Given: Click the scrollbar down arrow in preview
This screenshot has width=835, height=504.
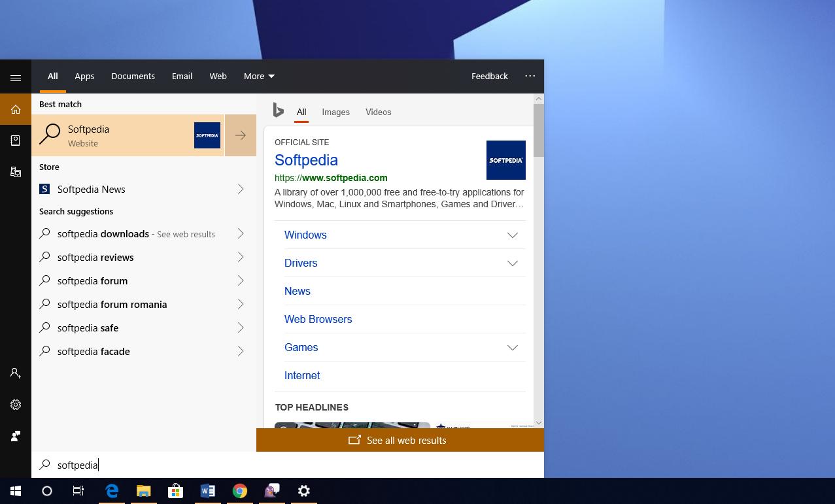Looking at the screenshot, I should pos(539,424).
